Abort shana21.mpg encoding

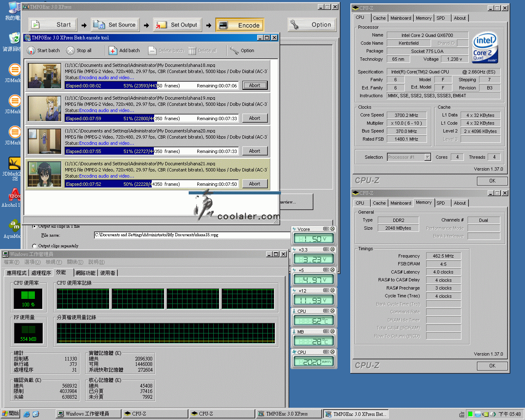click(x=255, y=184)
